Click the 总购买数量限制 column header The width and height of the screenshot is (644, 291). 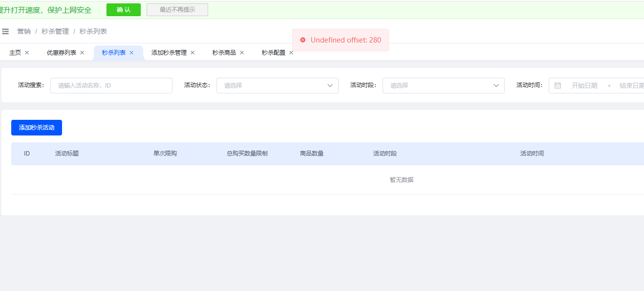pyautogui.click(x=247, y=154)
